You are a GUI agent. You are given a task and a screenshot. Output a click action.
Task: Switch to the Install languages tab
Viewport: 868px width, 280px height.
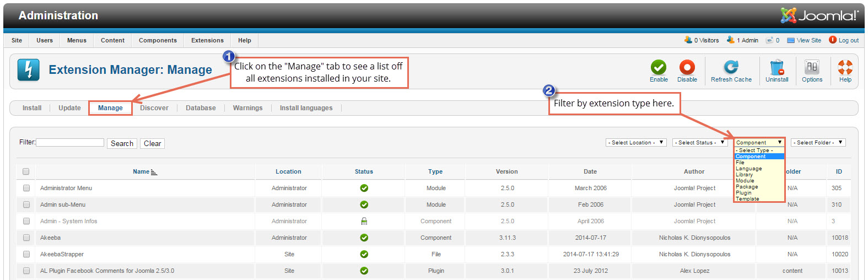(306, 108)
